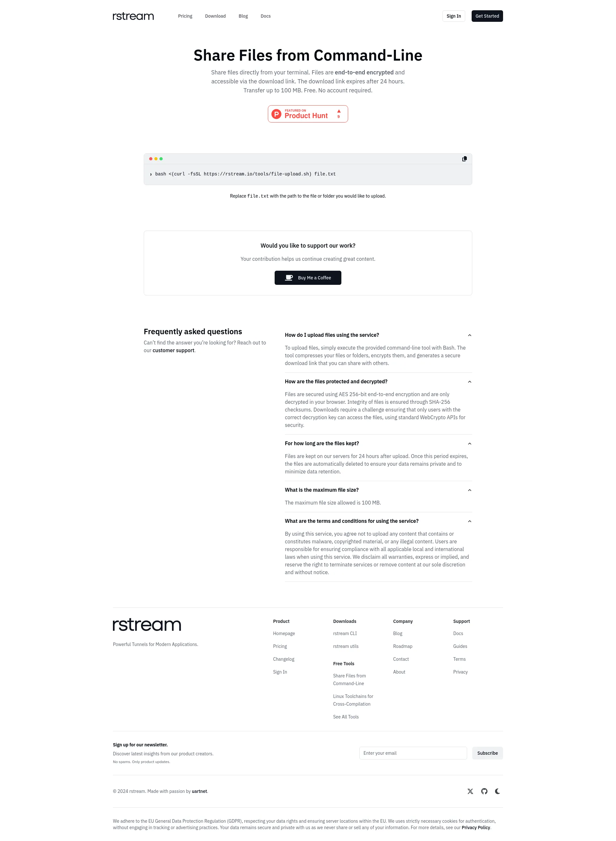Click the Blog menu item in navigation
616x841 pixels.
pos(243,16)
